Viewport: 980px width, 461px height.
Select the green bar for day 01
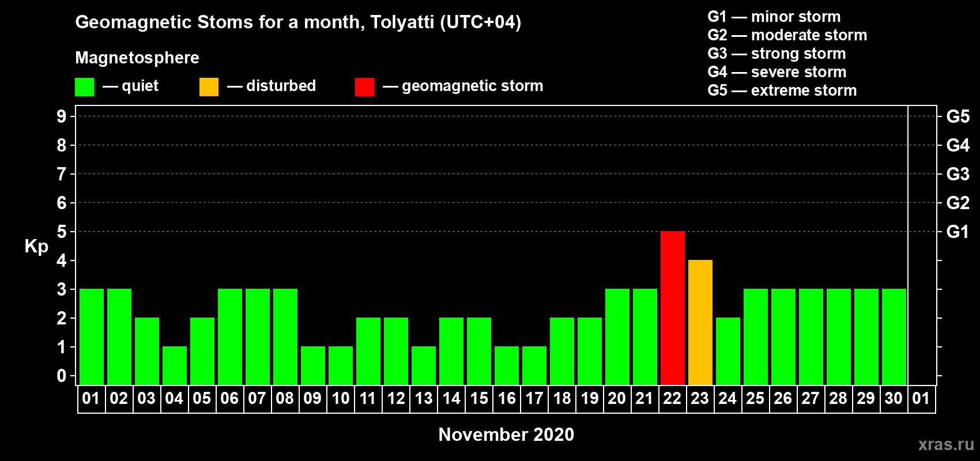92,337
